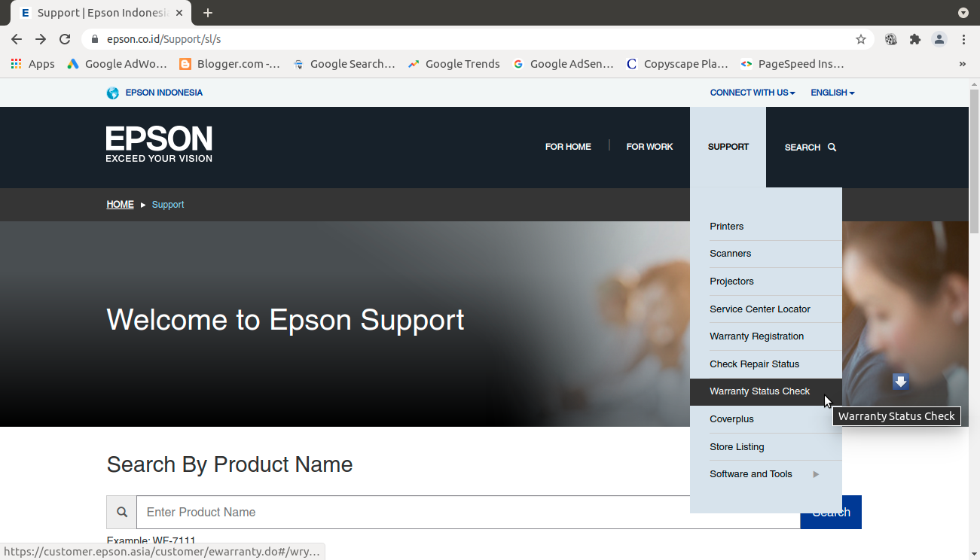
Task: Focus the Enter Product Name field
Action: [468, 512]
